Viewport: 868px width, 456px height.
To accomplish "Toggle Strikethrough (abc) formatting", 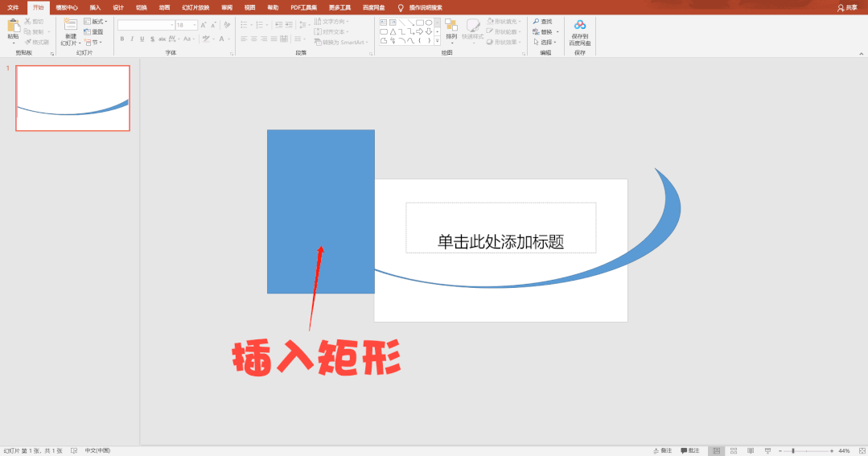I will tap(162, 39).
